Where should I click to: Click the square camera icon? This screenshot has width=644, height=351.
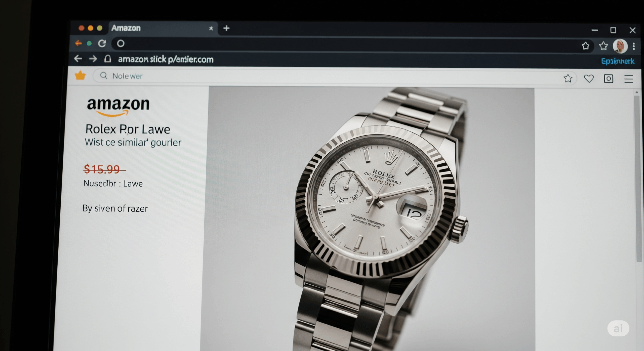tap(609, 79)
